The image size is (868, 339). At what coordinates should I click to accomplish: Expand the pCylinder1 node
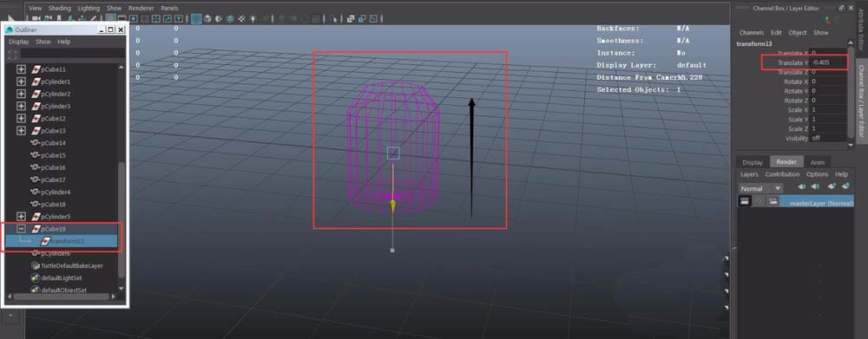(x=21, y=81)
